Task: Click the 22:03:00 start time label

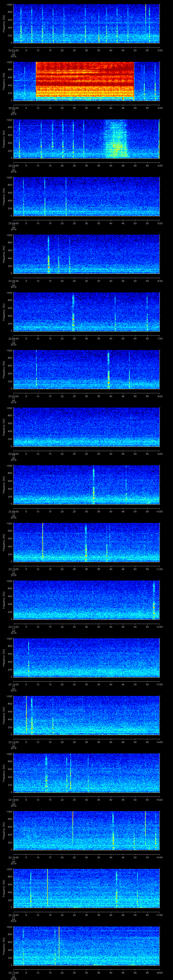Action: [14, 166]
